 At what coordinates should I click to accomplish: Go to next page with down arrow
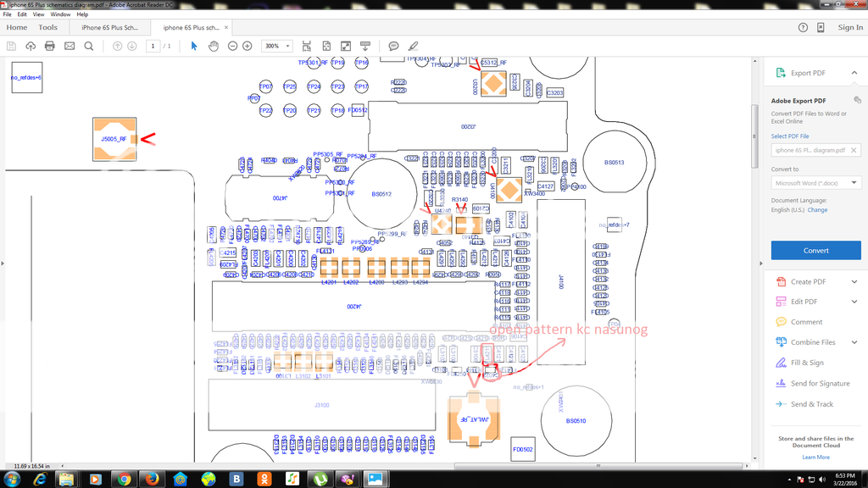131,47
